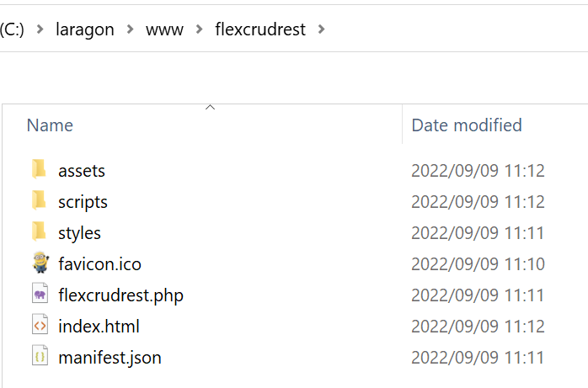
Task: Click the index.html file icon
Action: click(40, 326)
